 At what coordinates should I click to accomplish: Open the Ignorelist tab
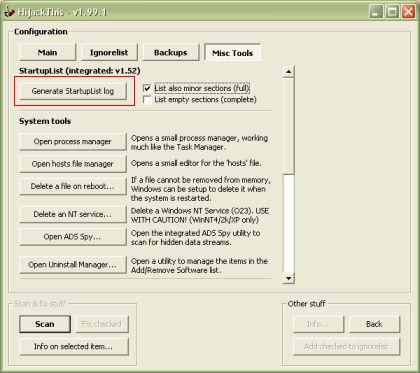109,53
